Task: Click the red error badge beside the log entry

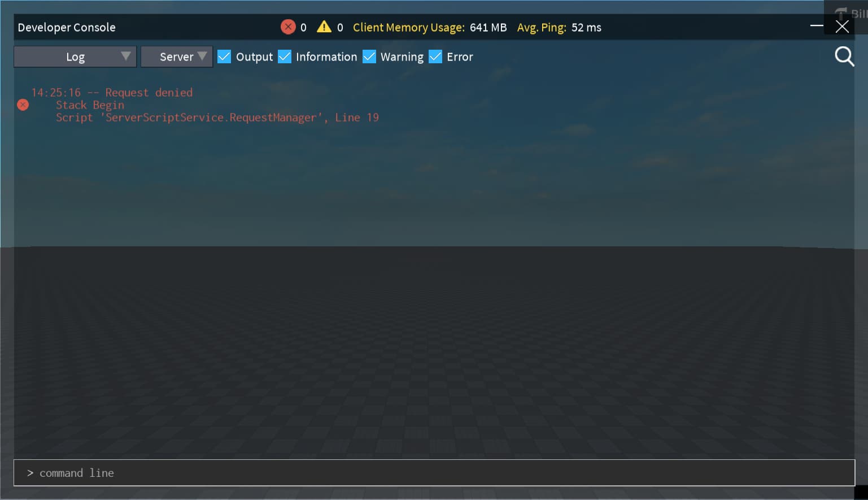Action: pyautogui.click(x=23, y=105)
